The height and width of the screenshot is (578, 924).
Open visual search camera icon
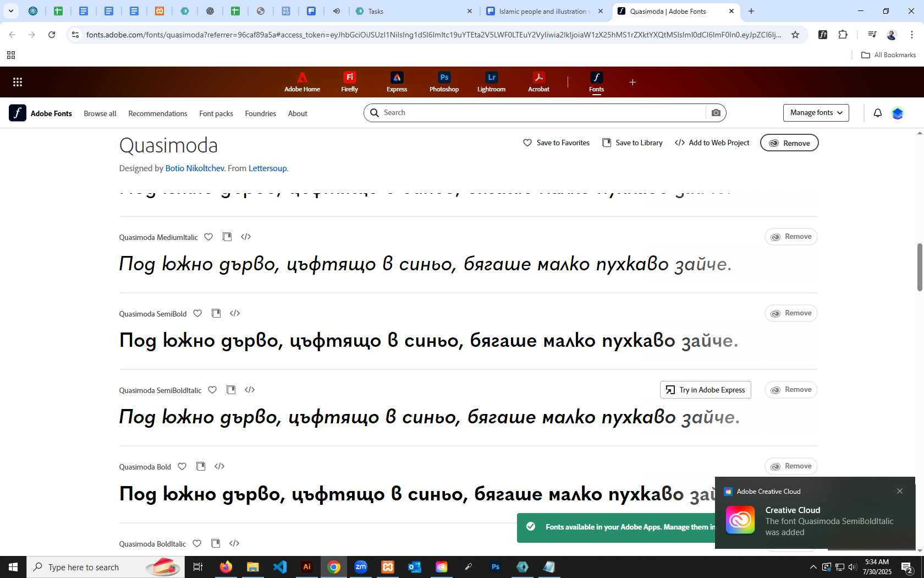coord(716,113)
